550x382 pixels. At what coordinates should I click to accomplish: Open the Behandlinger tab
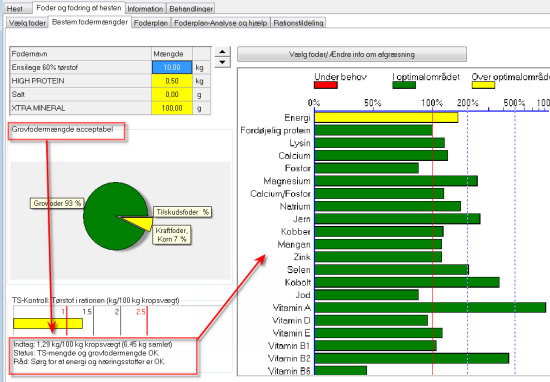click(x=190, y=9)
